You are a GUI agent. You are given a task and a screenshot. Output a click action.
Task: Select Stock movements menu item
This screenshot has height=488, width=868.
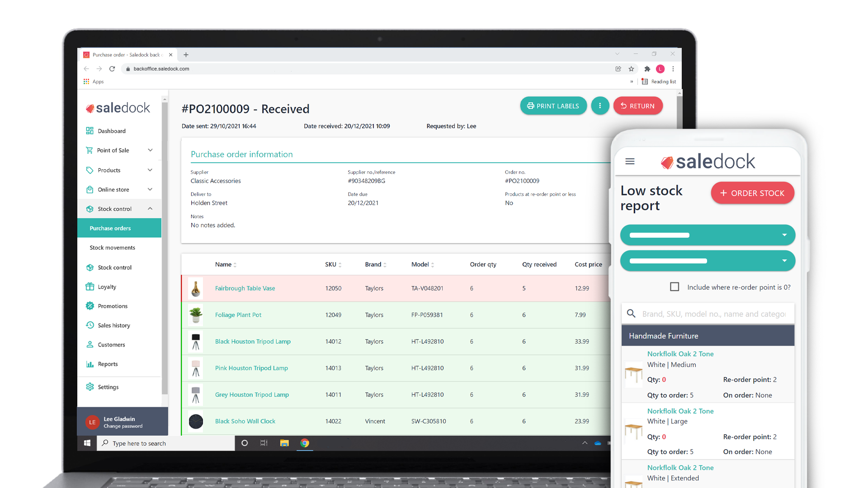tap(112, 248)
